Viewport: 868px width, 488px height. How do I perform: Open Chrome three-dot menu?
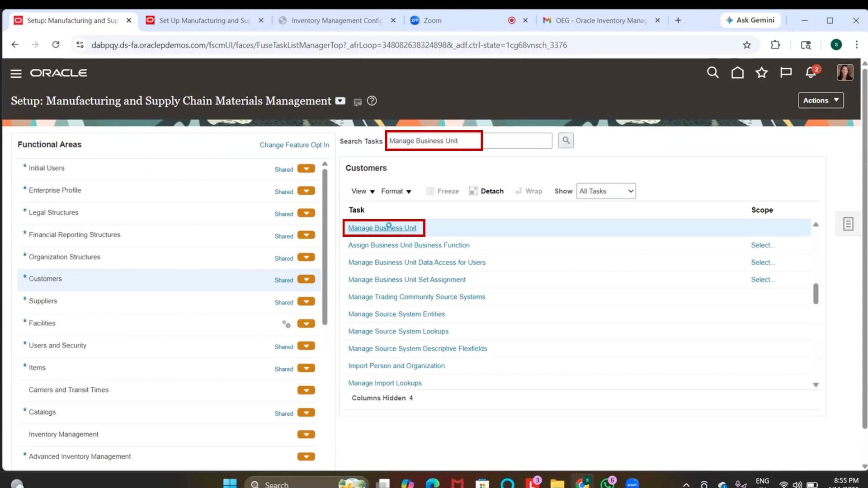click(856, 45)
